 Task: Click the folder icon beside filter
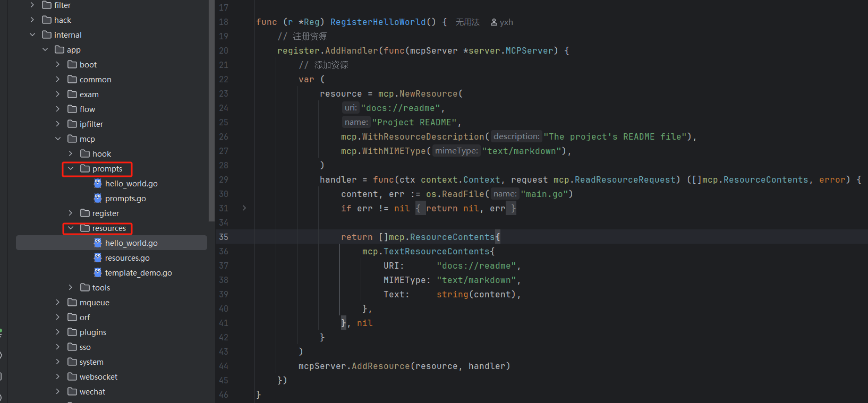tap(47, 5)
